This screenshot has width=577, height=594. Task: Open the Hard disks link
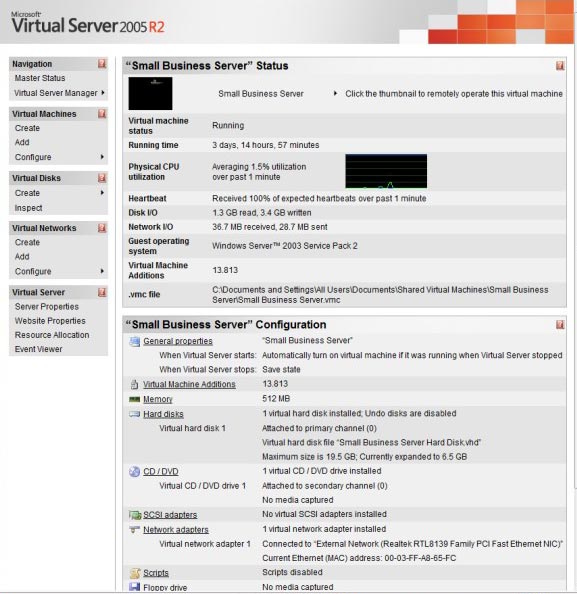(163, 414)
